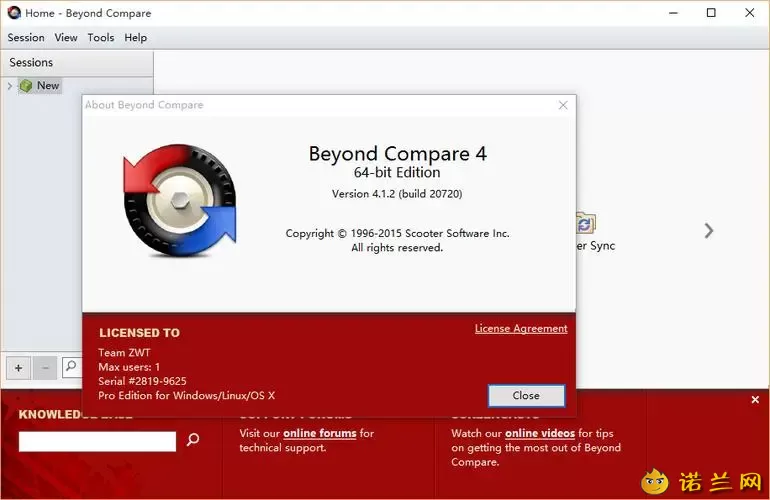
Task: Click the 'Serial #2819-9625' text
Action: pyautogui.click(x=142, y=381)
